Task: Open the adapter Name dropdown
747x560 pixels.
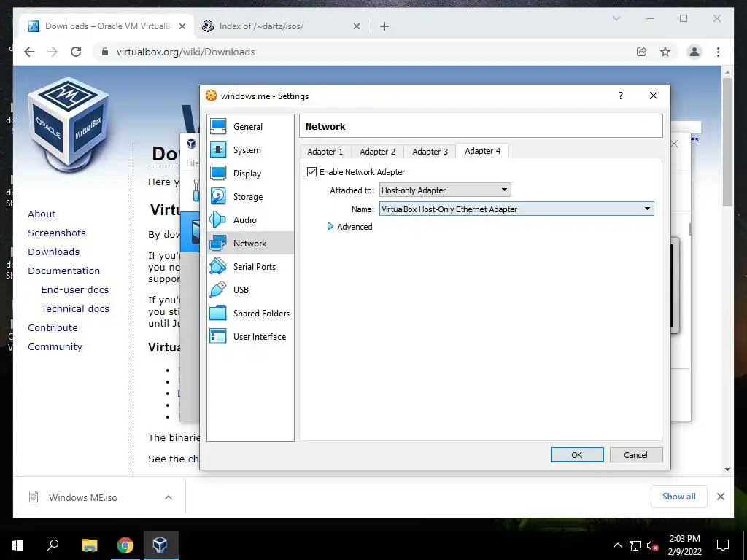Action: (x=516, y=209)
